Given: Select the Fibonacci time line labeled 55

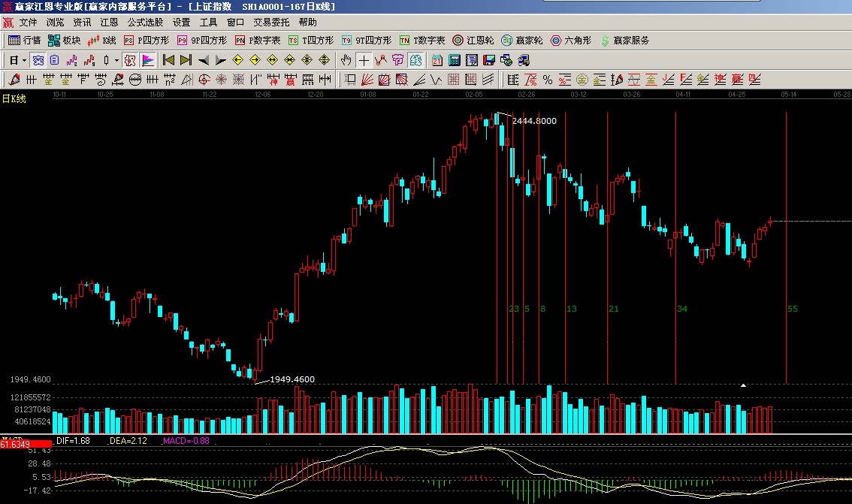Looking at the screenshot, I should 787,248.
